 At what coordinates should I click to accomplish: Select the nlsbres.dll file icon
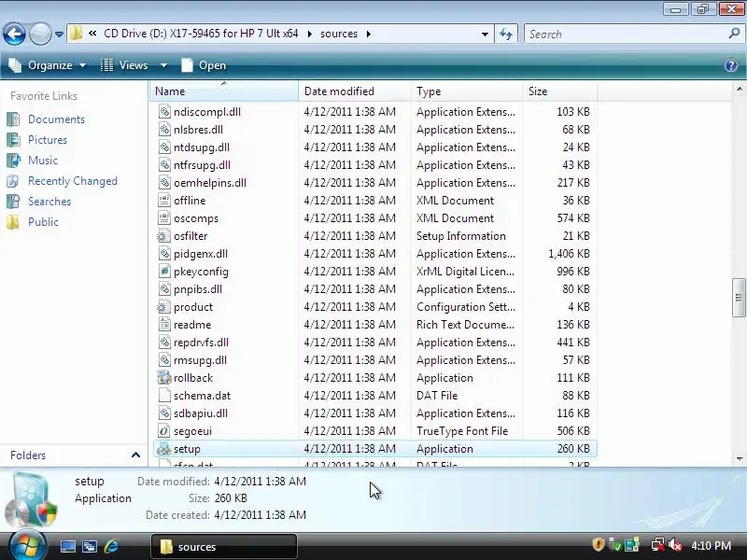pyautogui.click(x=164, y=130)
